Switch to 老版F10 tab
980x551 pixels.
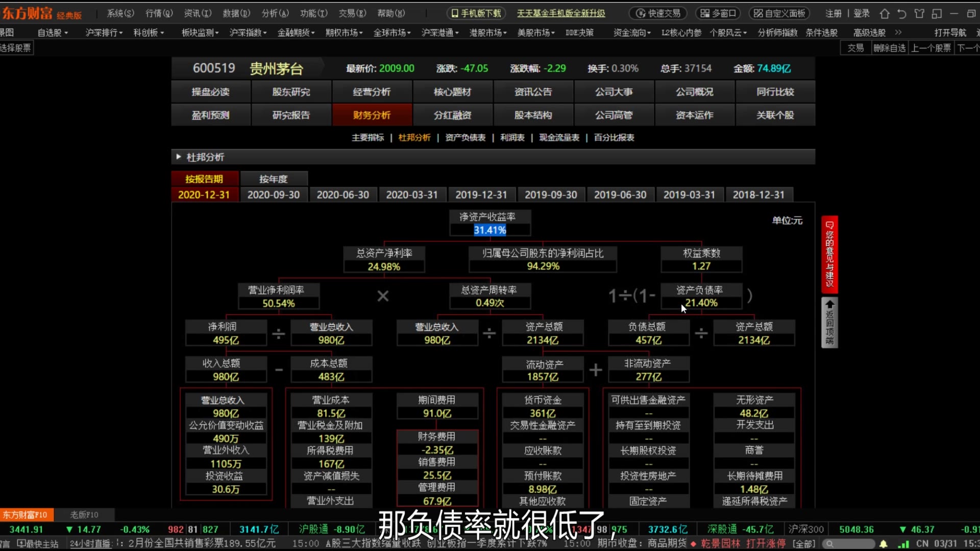(x=84, y=515)
